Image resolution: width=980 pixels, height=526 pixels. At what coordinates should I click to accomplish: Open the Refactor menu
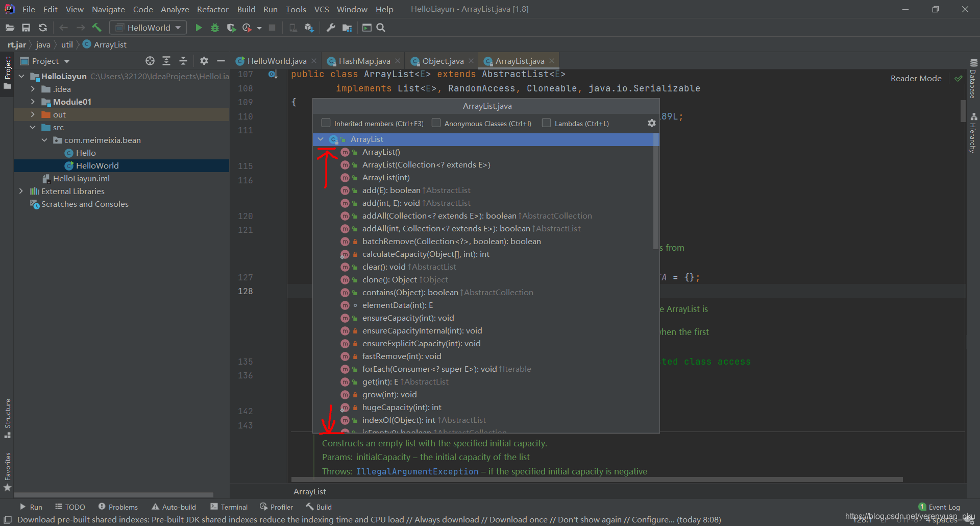point(213,9)
